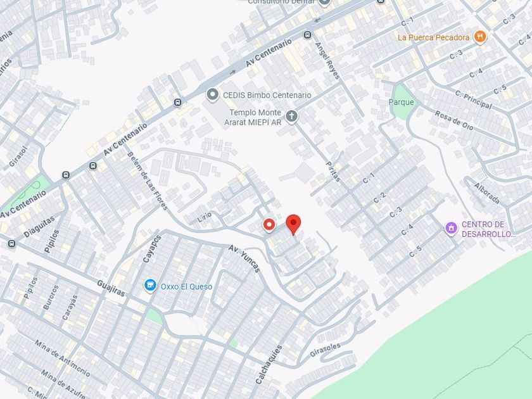This screenshot has width=532, height=399.
Task: Select the Templo Monte Ararat church icon
Action: tap(291, 117)
